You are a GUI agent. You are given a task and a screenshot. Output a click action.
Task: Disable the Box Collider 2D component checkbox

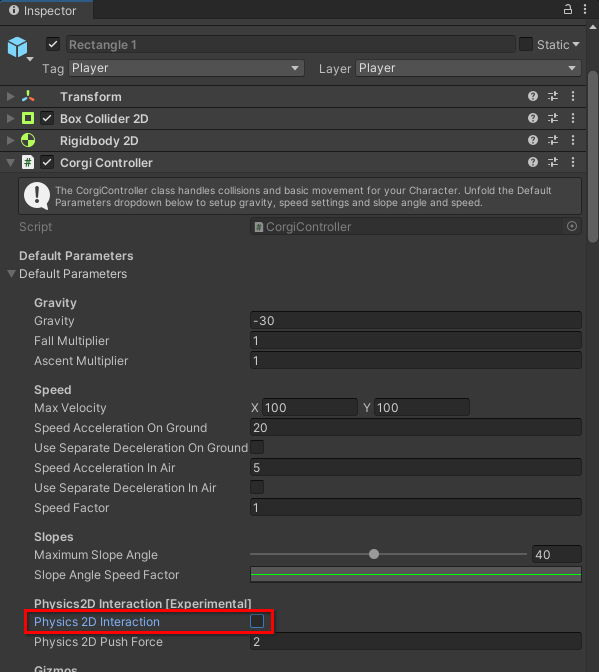click(47, 118)
